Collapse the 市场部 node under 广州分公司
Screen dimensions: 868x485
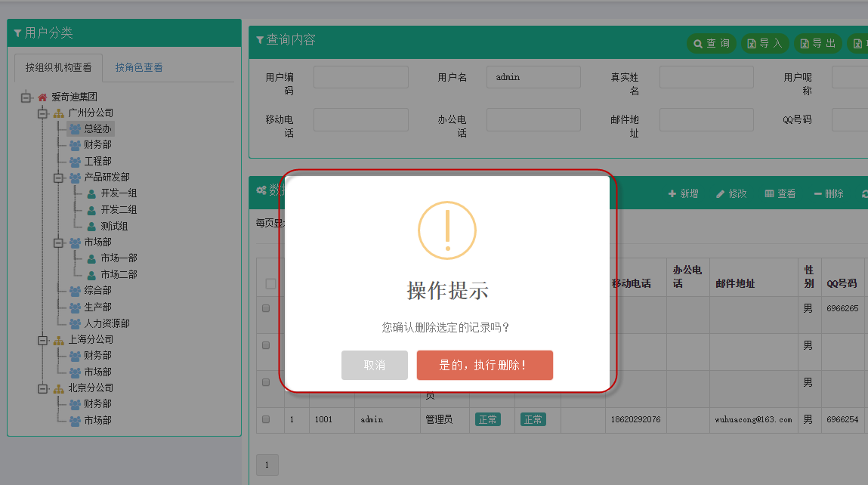[x=59, y=242]
